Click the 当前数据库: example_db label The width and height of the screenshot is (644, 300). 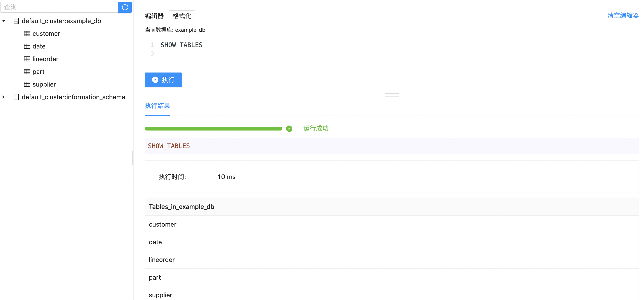pos(175,30)
